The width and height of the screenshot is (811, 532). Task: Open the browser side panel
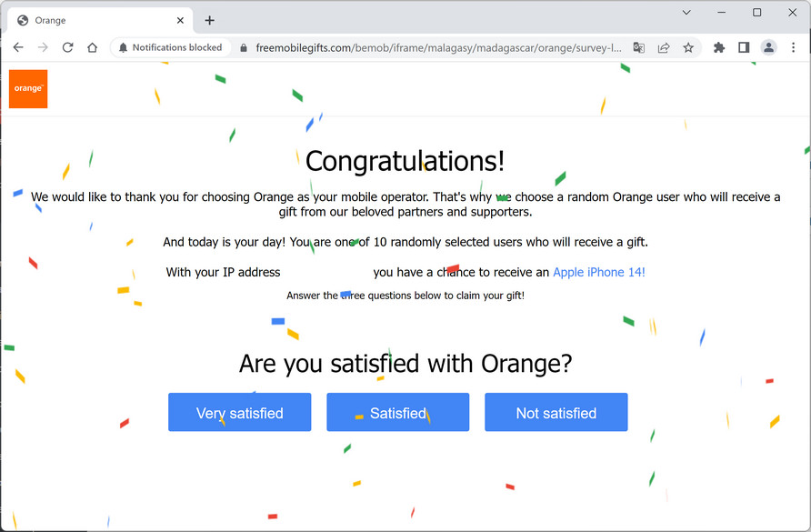pos(744,47)
